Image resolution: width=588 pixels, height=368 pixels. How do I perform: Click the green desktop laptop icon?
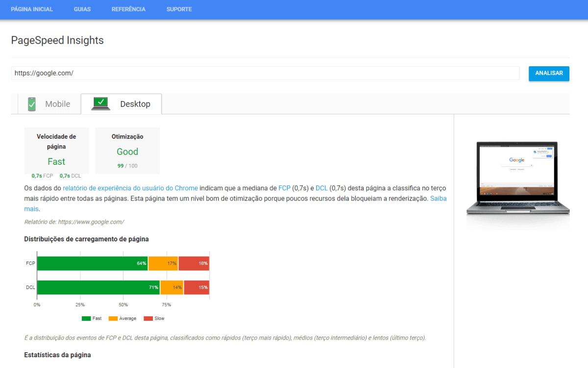pos(101,104)
